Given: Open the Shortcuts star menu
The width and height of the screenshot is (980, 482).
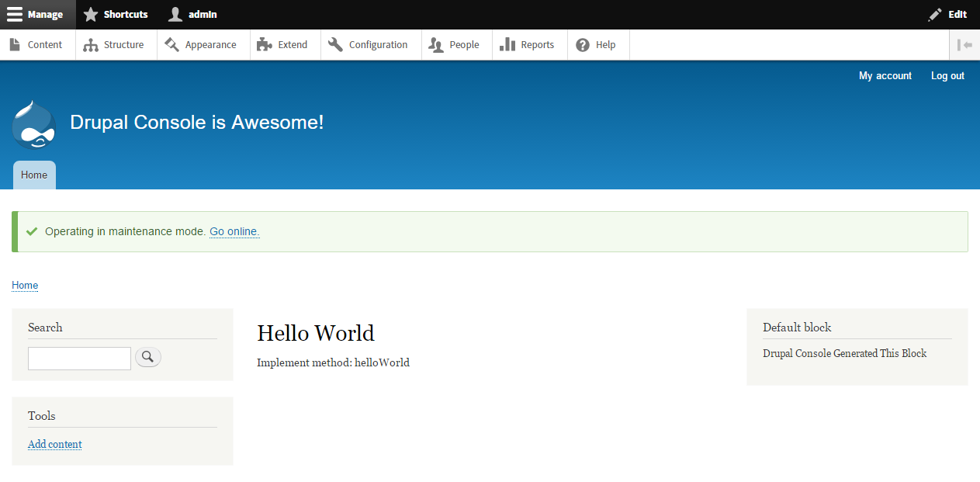Looking at the screenshot, I should pos(116,14).
